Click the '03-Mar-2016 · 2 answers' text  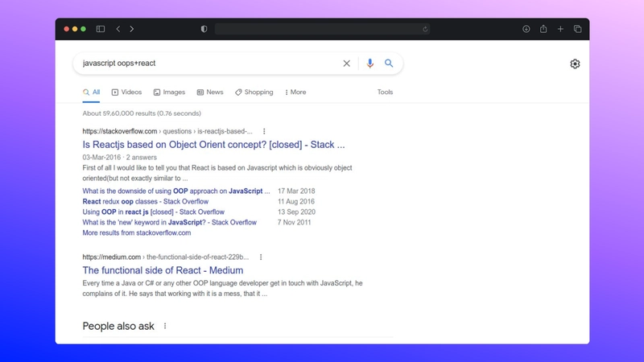[119, 157]
